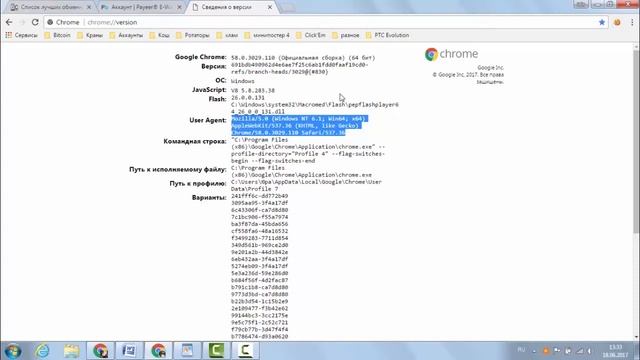
Task: Click the RU language indicator in tray
Action: (521, 350)
